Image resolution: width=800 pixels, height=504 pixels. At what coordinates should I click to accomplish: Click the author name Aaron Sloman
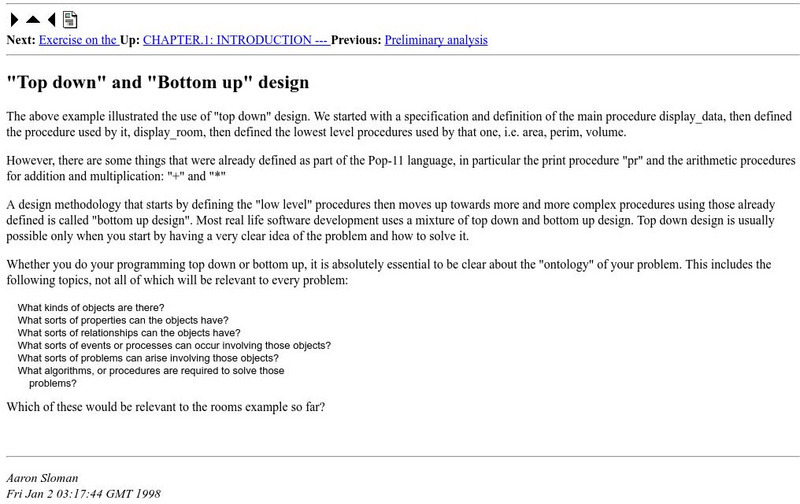pyautogui.click(x=40, y=478)
